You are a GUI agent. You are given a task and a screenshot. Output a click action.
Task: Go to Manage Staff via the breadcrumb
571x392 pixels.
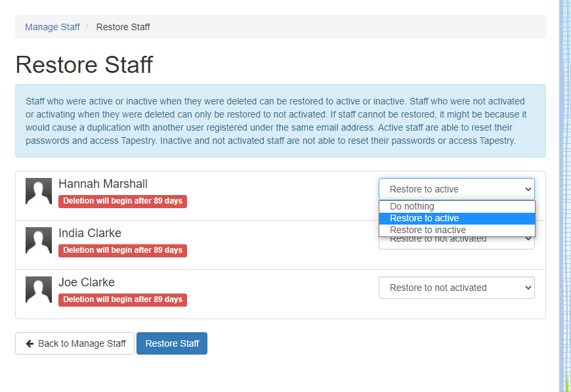[53, 27]
